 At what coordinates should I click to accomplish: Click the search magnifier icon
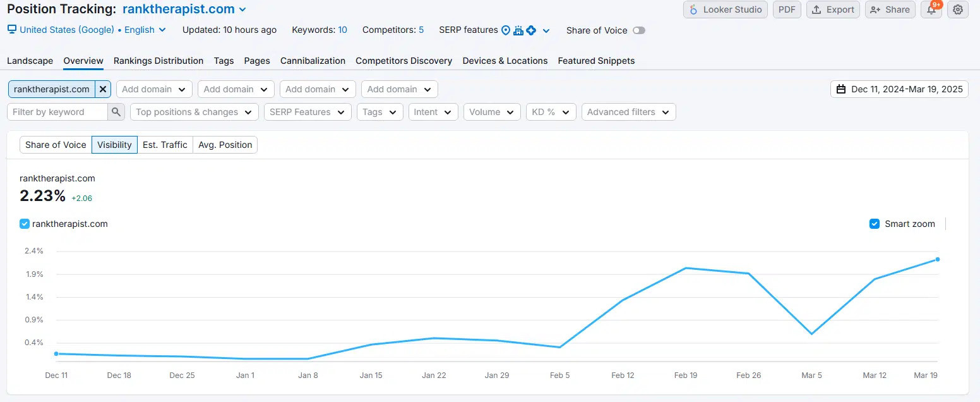click(x=117, y=112)
